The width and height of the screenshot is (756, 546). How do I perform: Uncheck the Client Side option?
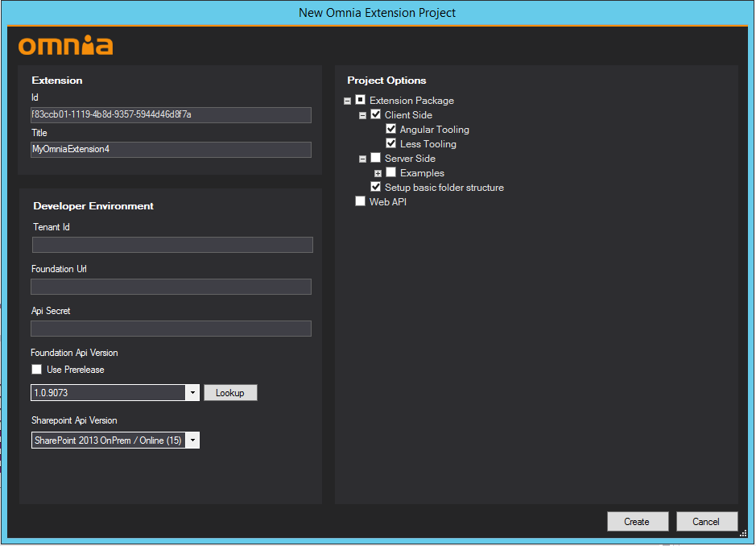[x=375, y=114]
